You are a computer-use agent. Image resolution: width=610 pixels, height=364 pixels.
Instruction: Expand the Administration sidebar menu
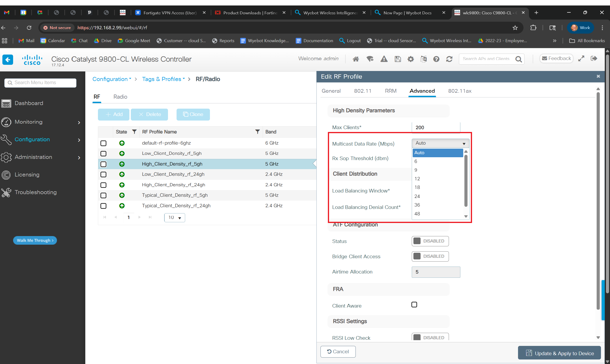pos(41,157)
